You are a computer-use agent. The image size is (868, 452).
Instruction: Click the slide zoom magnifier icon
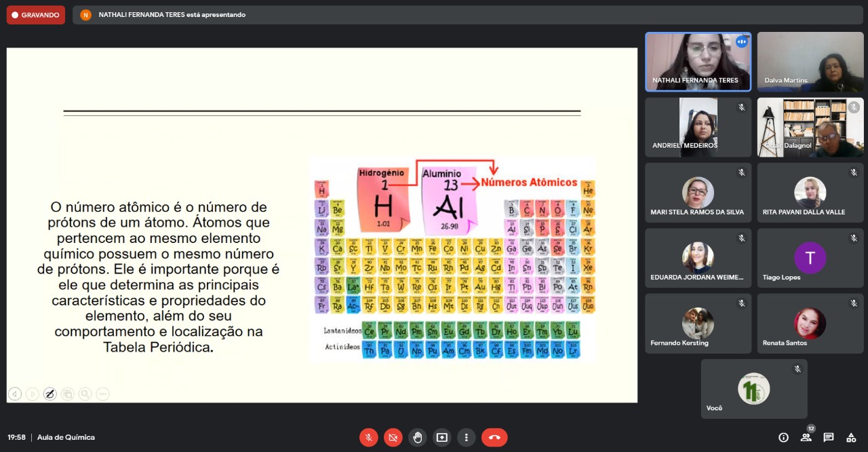(x=85, y=394)
